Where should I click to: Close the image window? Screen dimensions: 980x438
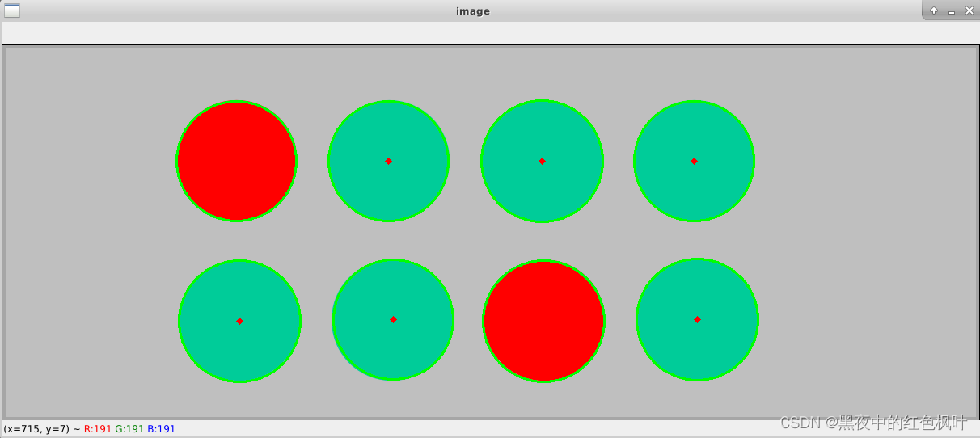tap(969, 11)
